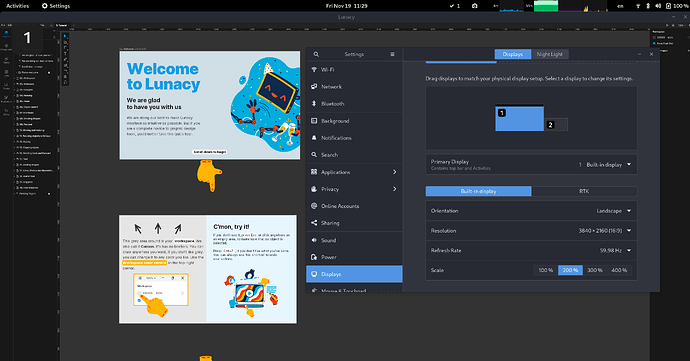690x361 pixels.
Task: Click the Bluetooth indicator in the top bar
Action: [648, 6]
